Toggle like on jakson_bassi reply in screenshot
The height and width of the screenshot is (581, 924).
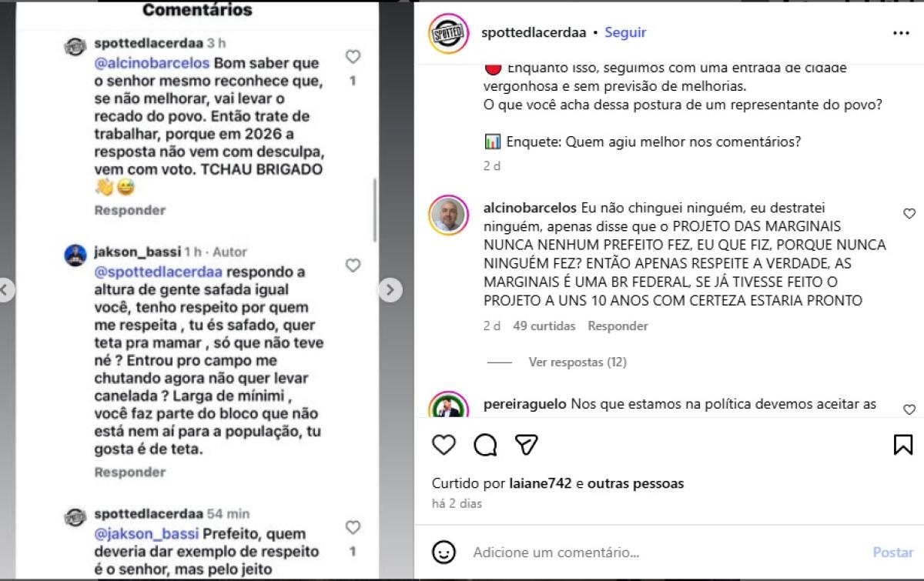[x=353, y=265]
